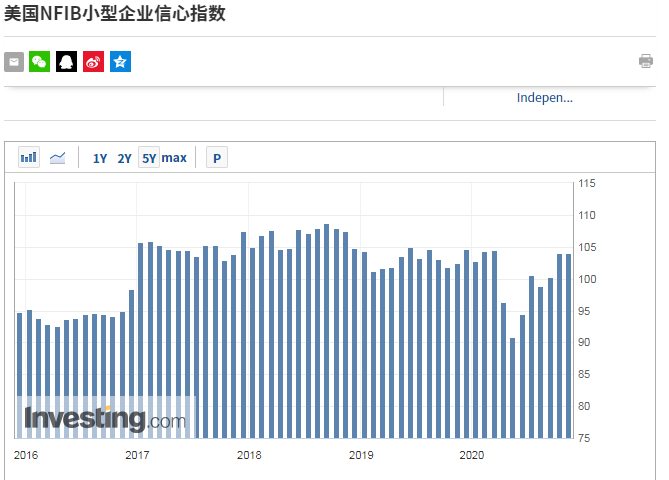Click the 2018 x-axis label
Image resolution: width=669 pixels, height=480 pixels.
(x=249, y=455)
